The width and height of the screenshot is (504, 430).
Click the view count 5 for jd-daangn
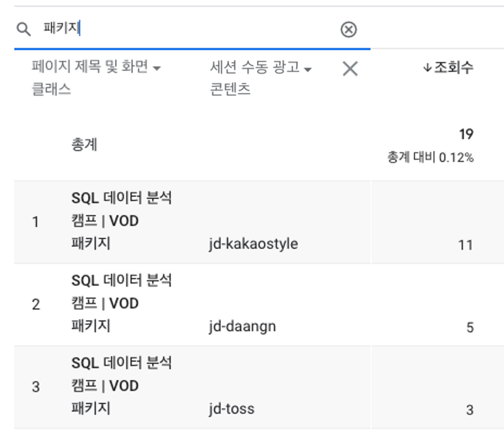click(x=470, y=327)
